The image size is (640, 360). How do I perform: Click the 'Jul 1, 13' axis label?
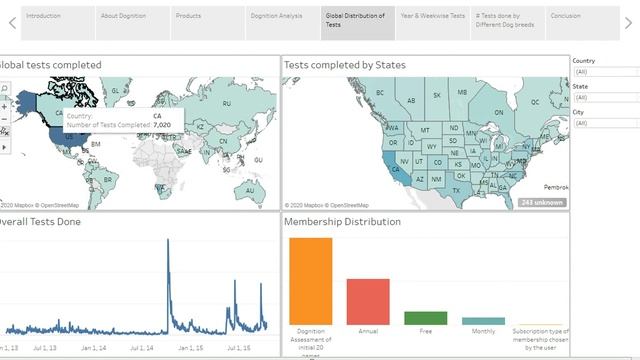click(45, 348)
